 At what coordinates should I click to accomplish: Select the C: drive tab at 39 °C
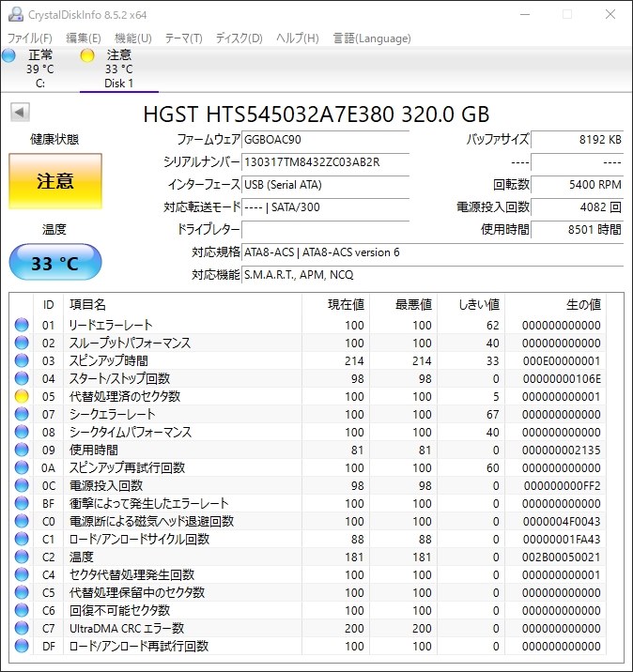click(39, 69)
